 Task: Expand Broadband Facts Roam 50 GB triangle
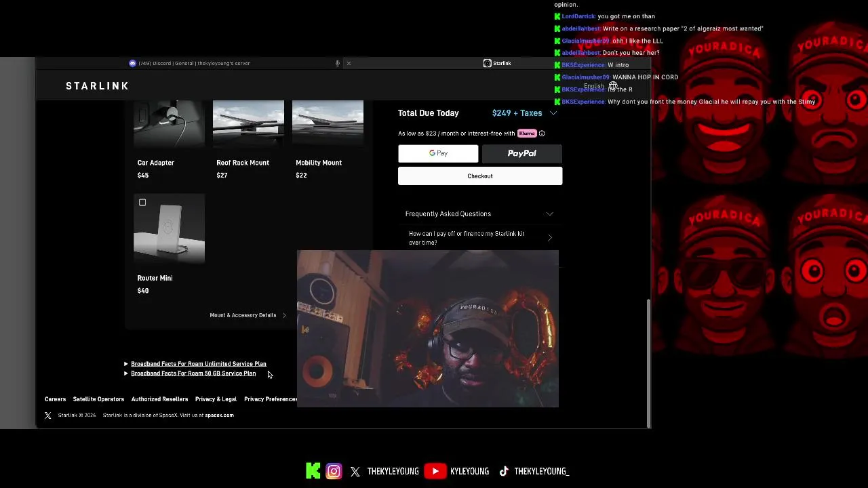[x=126, y=373]
